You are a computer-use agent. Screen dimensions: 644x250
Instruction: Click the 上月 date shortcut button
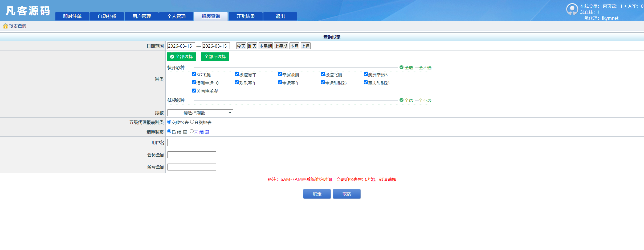(305, 45)
